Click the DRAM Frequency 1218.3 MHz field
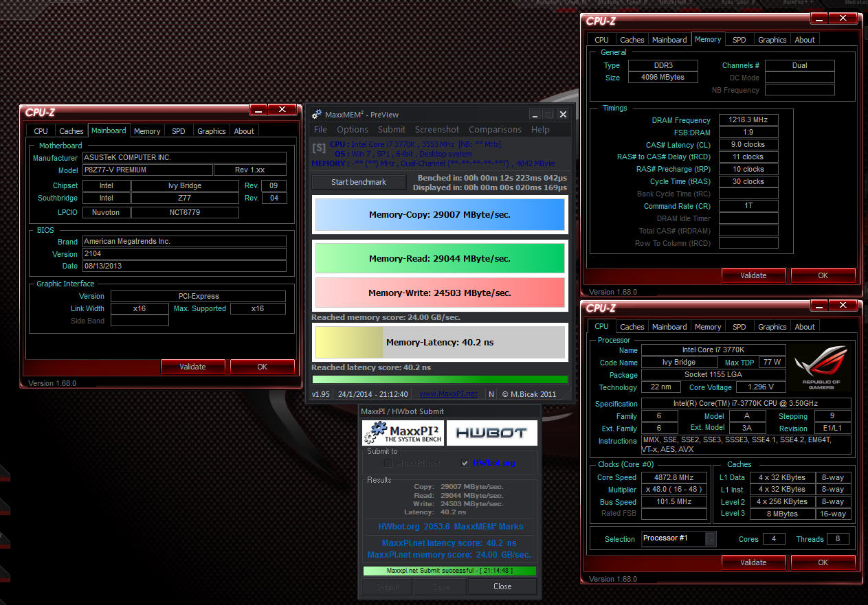Screen dimensions: 868x605 [x=748, y=120]
